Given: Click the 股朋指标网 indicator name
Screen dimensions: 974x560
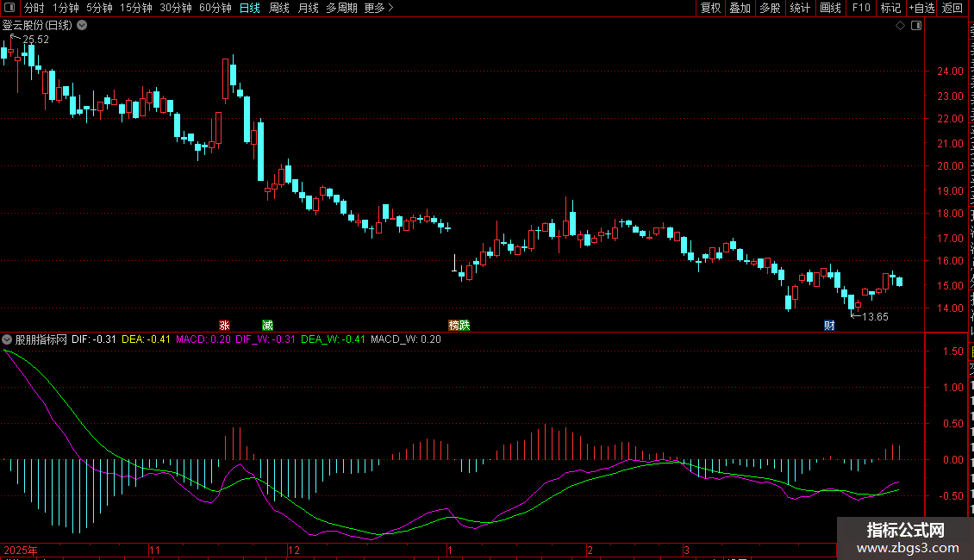Looking at the screenshot, I should coord(41,339).
